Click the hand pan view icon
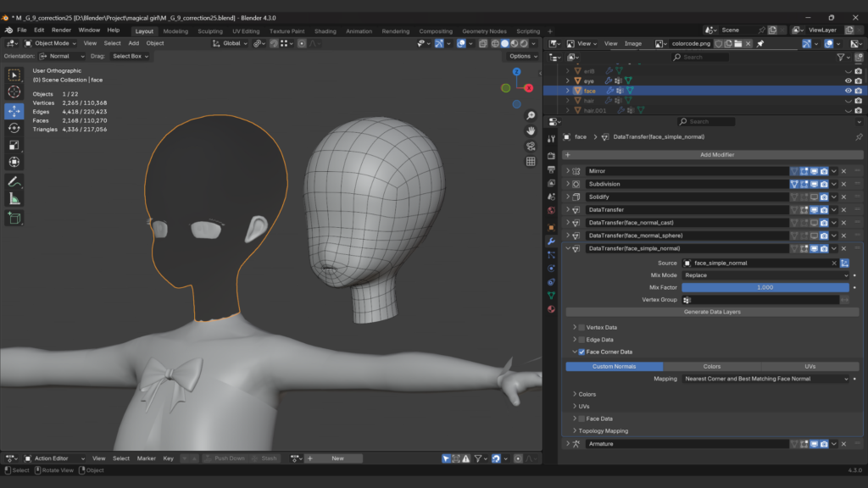 coord(531,130)
